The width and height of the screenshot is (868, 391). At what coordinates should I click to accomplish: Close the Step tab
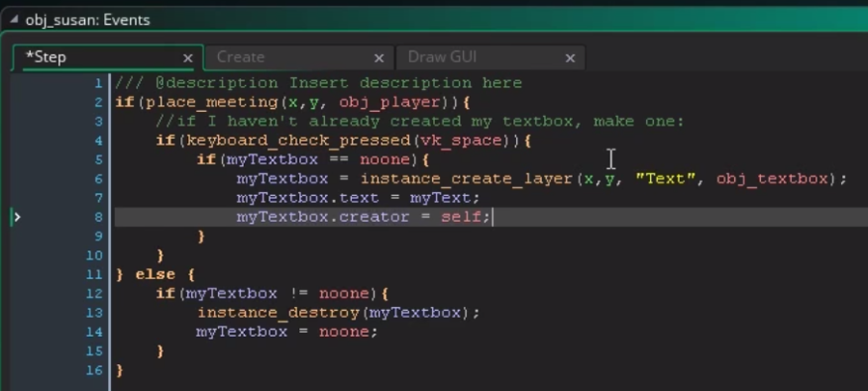pos(188,58)
